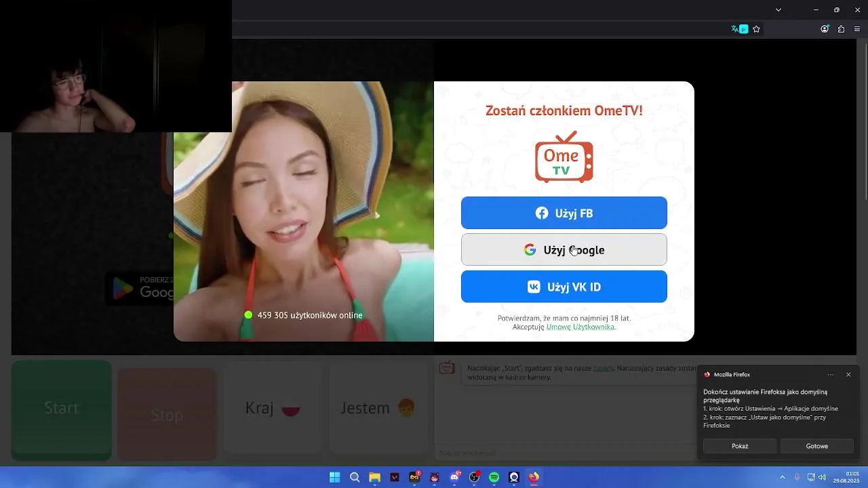
Task: Open Windows taskbar search
Action: [355, 477]
